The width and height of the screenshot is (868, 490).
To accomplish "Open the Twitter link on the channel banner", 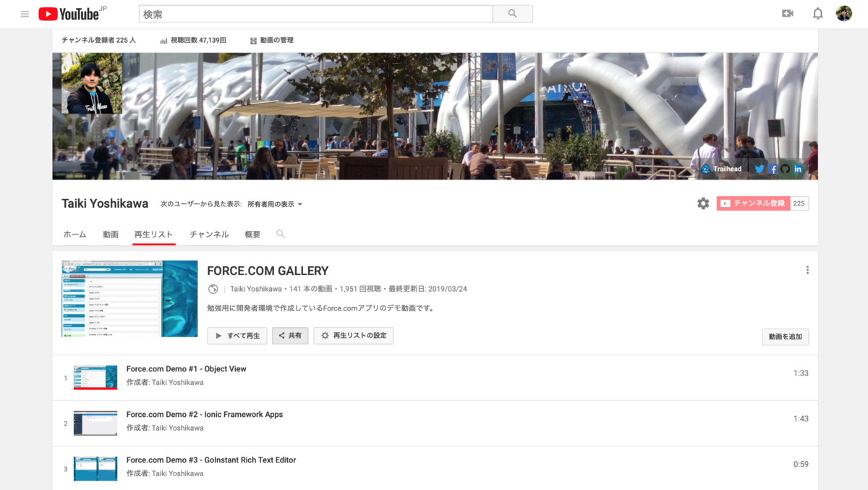I will tap(759, 169).
